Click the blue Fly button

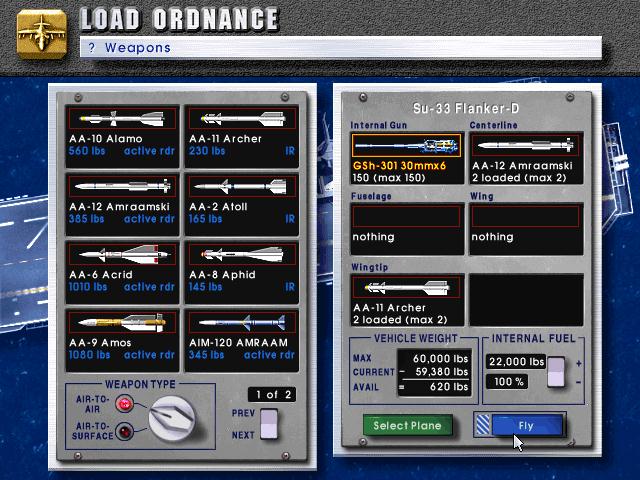click(x=527, y=426)
